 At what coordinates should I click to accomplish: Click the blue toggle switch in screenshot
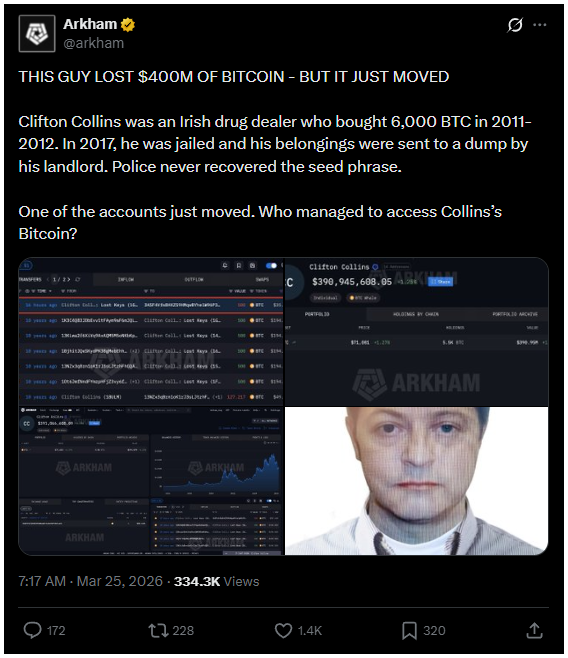[271, 266]
